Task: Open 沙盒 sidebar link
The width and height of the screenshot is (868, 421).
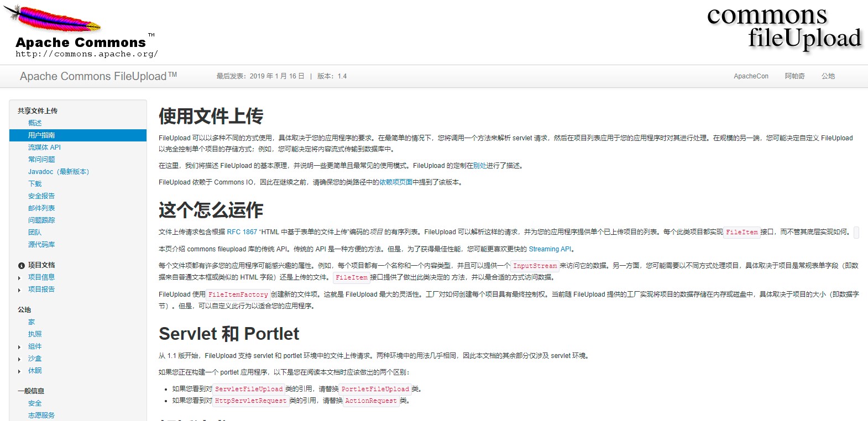Action: coord(35,359)
